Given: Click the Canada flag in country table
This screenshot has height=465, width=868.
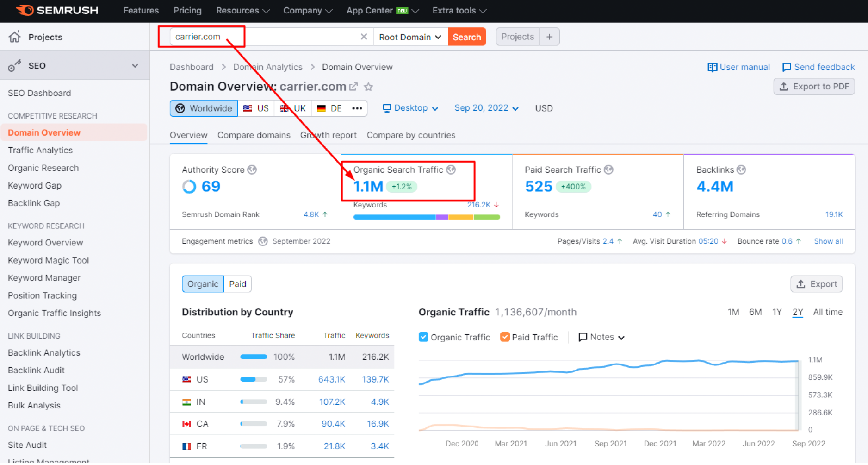Looking at the screenshot, I should pos(187,424).
